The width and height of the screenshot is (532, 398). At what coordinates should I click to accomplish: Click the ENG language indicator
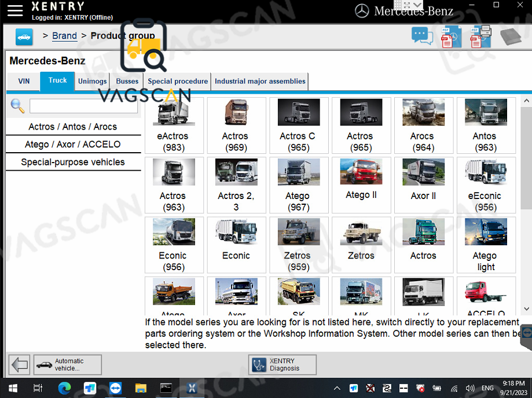coord(487,388)
